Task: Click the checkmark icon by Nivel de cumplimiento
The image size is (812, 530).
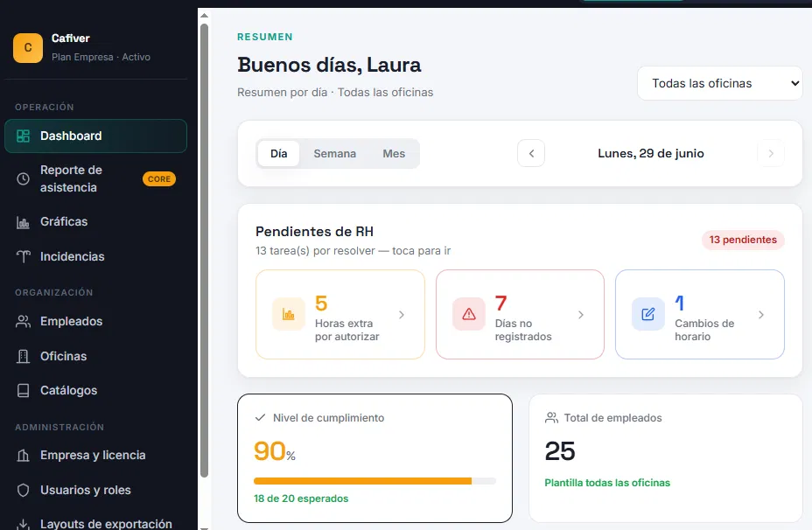Action: pyautogui.click(x=261, y=418)
